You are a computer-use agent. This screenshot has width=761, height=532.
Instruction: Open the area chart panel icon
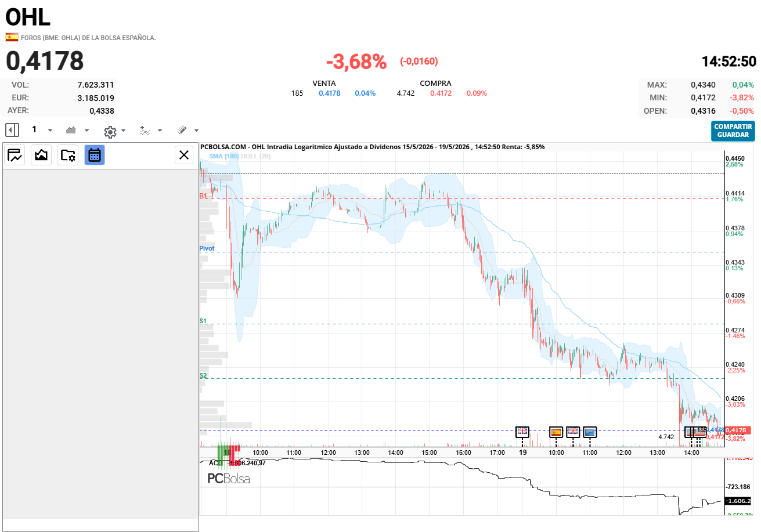[41, 155]
